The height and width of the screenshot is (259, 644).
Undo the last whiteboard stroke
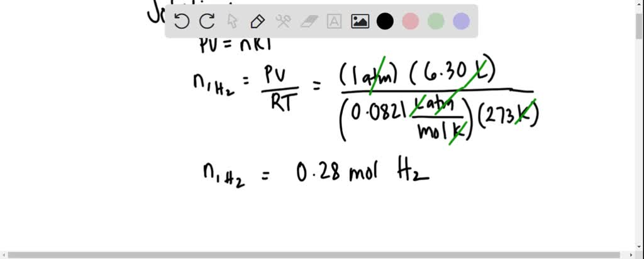[x=182, y=21]
